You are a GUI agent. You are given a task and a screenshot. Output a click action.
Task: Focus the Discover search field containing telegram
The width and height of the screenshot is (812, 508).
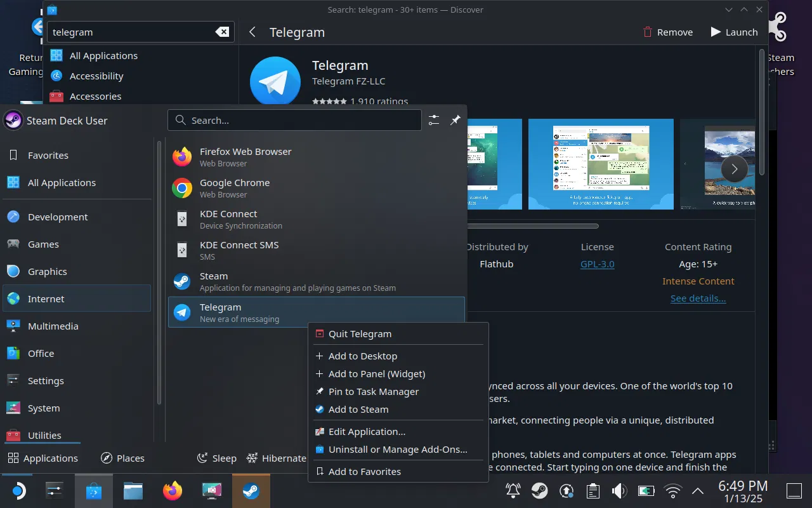(141, 32)
